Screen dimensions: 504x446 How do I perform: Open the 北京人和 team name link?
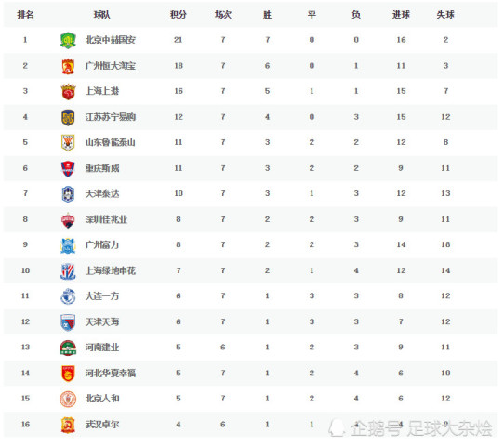coord(102,399)
